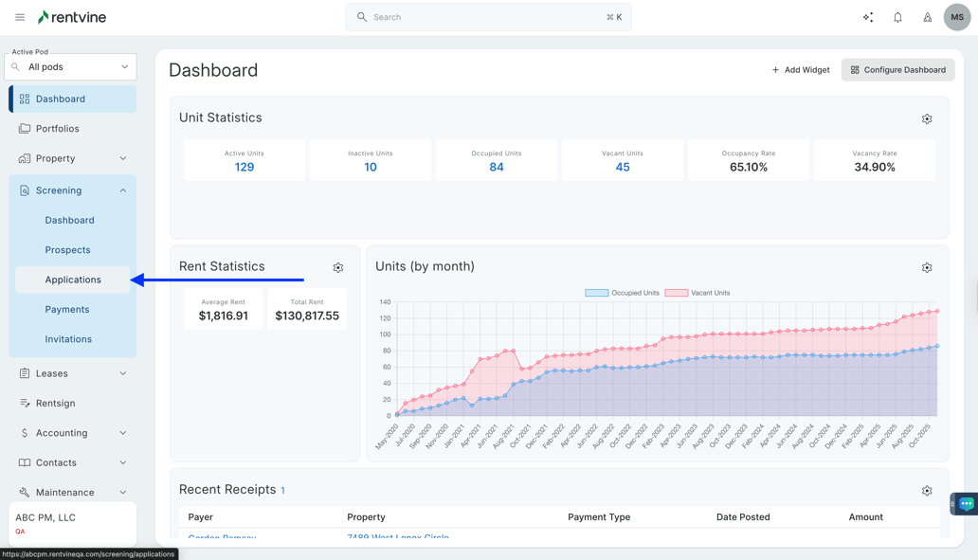This screenshot has height=560, width=978.
Task: Open the All pods dropdown
Action: (71, 67)
